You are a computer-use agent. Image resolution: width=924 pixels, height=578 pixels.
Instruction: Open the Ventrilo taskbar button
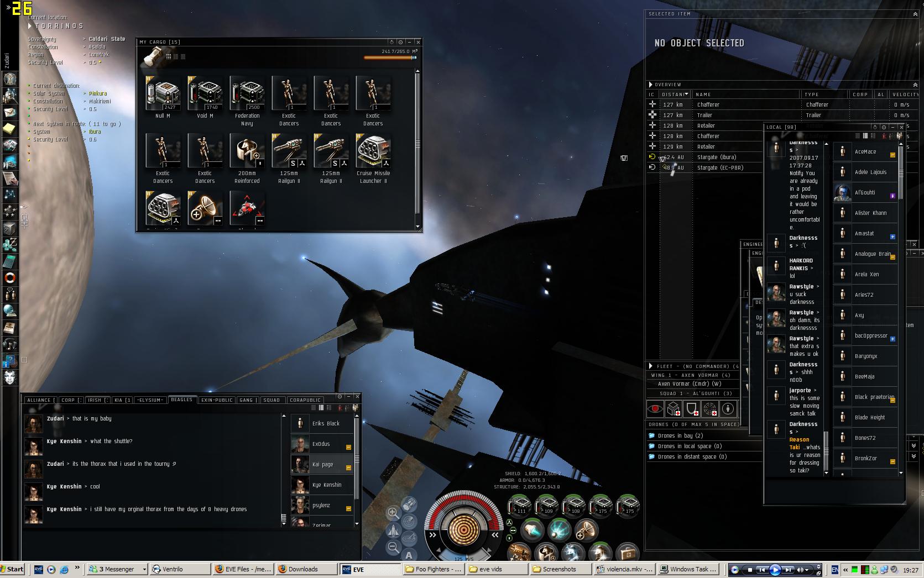pyautogui.click(x=180, y=569)
